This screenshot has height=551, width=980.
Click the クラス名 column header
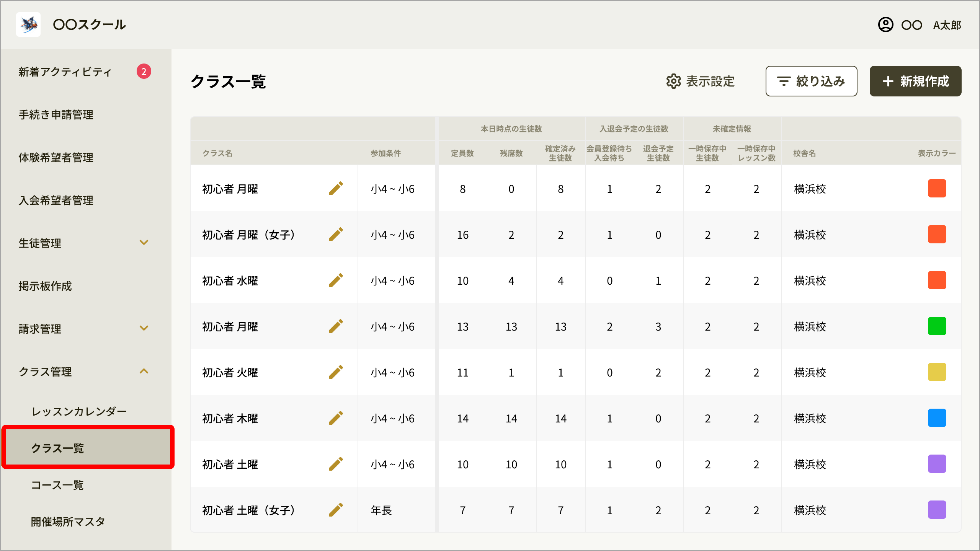pyautogui.click(x=217, y=153)
